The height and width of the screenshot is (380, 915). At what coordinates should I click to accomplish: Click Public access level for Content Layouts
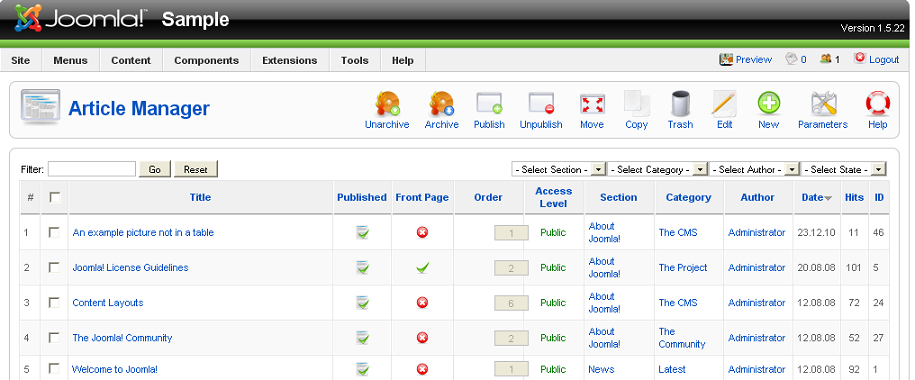click(553, 302)
